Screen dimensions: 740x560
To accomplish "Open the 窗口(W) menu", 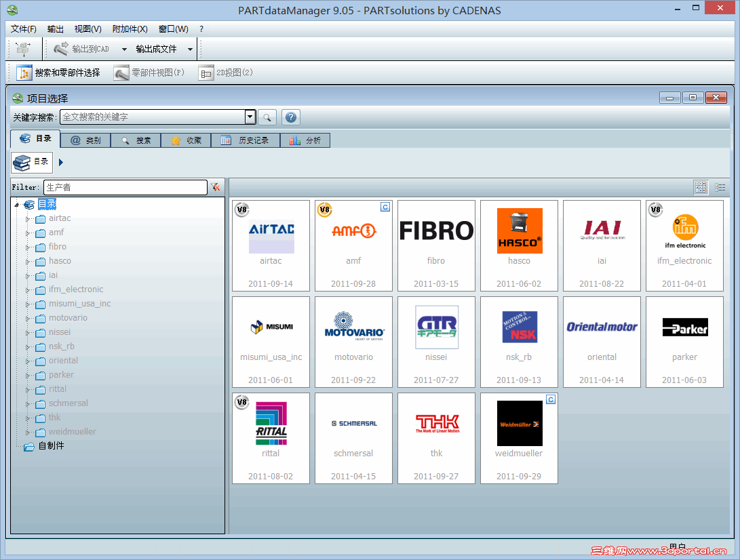I will tap(173, 28).
